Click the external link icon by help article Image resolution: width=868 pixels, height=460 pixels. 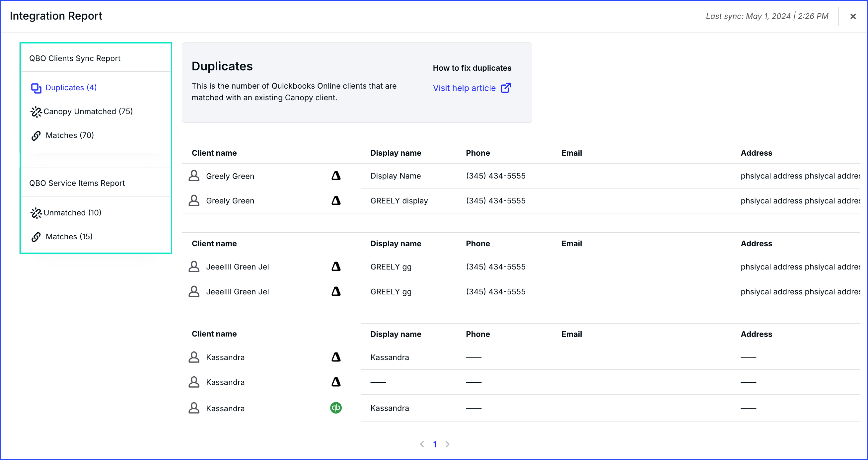505,88
